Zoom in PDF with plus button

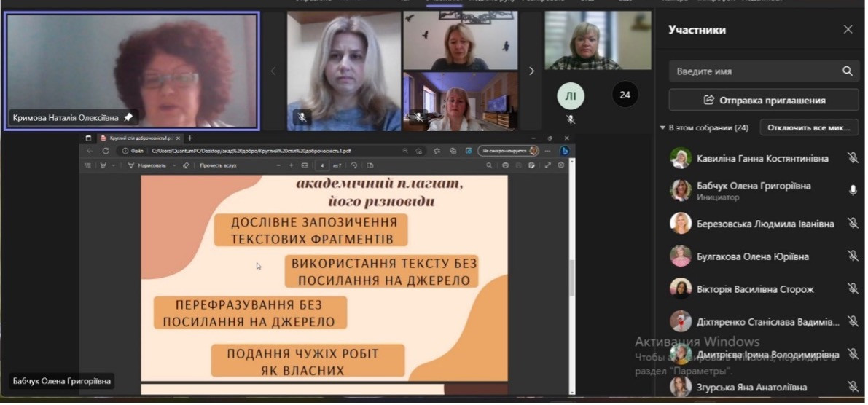[x=292, y=165]
